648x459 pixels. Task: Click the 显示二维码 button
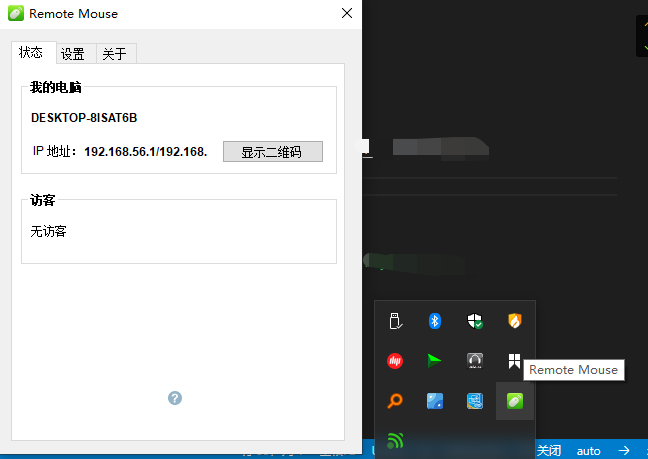[273, 152]
